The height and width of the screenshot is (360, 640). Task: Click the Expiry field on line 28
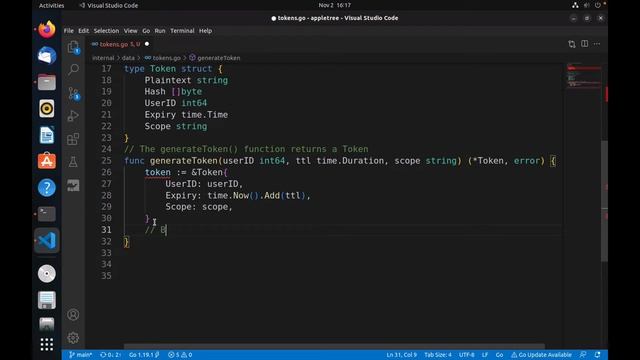tap(180, 196)
